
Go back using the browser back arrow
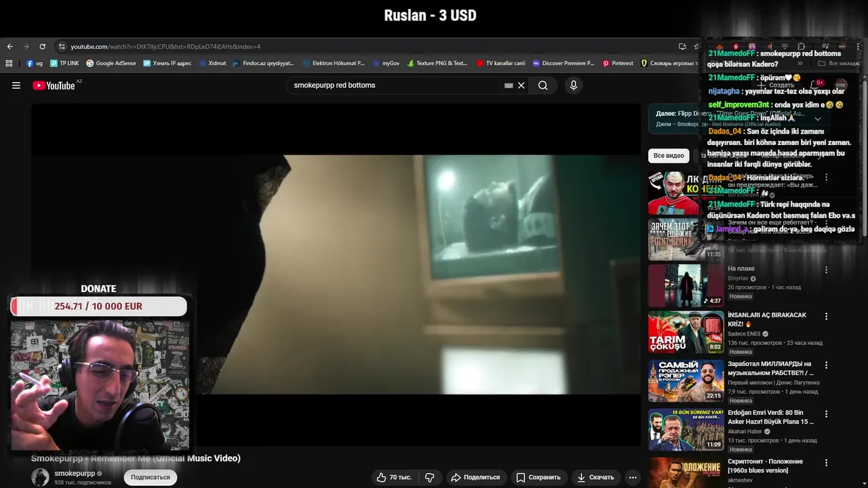(9, 47)
